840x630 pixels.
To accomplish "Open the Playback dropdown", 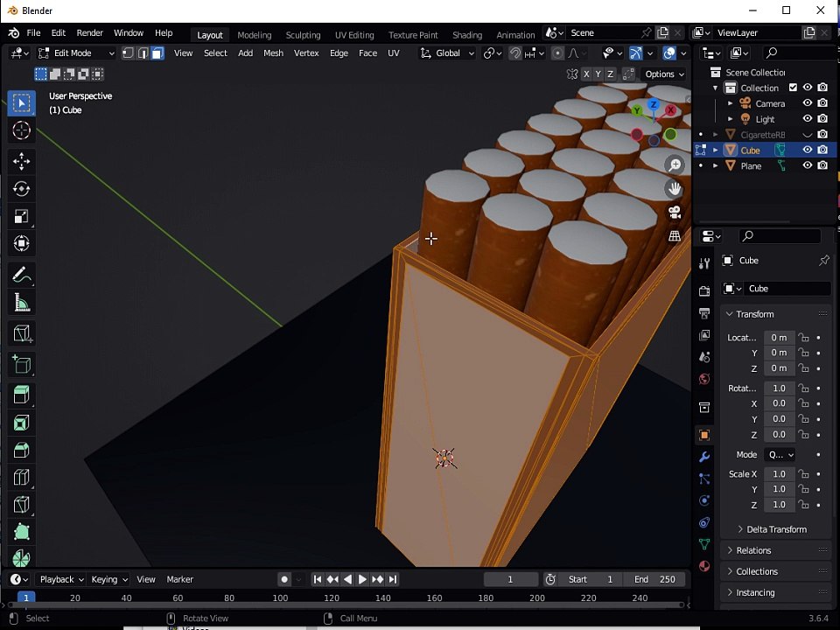I will pyautogui.click(x=60, y=579).
